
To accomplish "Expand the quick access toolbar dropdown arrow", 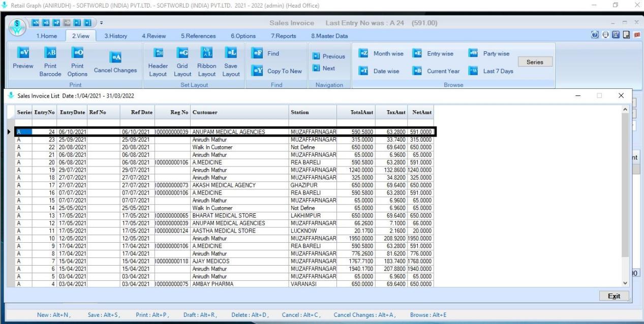I will (x=101, y=24).
